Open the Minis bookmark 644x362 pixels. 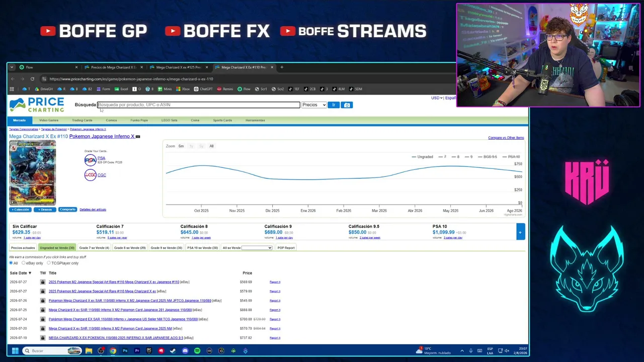(165, 89)
